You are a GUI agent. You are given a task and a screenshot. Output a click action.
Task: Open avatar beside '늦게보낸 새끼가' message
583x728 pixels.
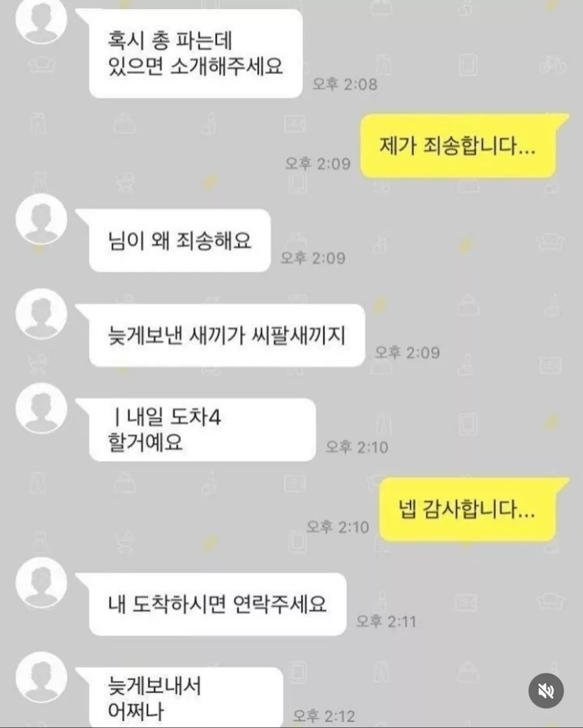[x=41, y=314]
